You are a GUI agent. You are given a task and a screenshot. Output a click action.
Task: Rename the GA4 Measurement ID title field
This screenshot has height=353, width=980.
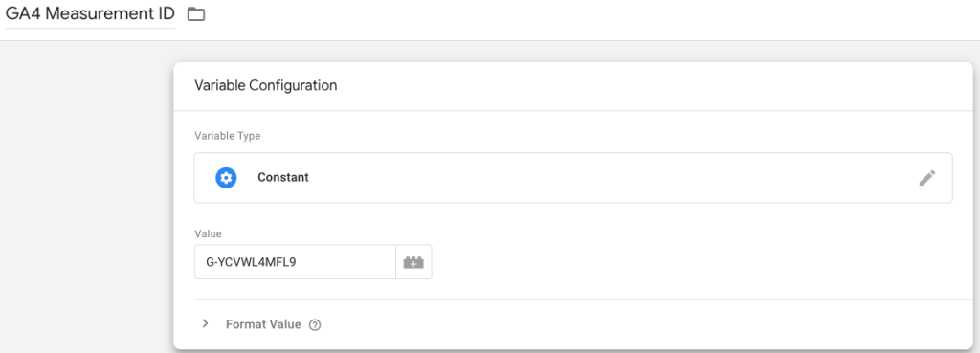tap(90, 13)
